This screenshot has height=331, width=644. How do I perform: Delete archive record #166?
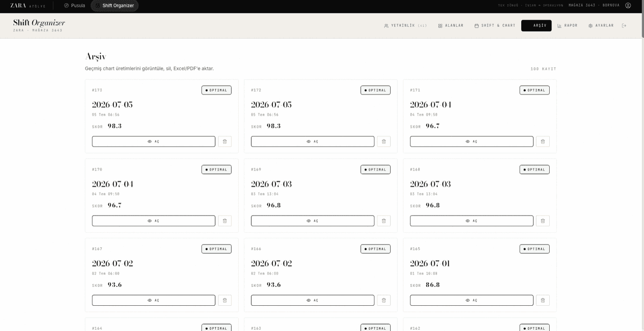[384, 300]
